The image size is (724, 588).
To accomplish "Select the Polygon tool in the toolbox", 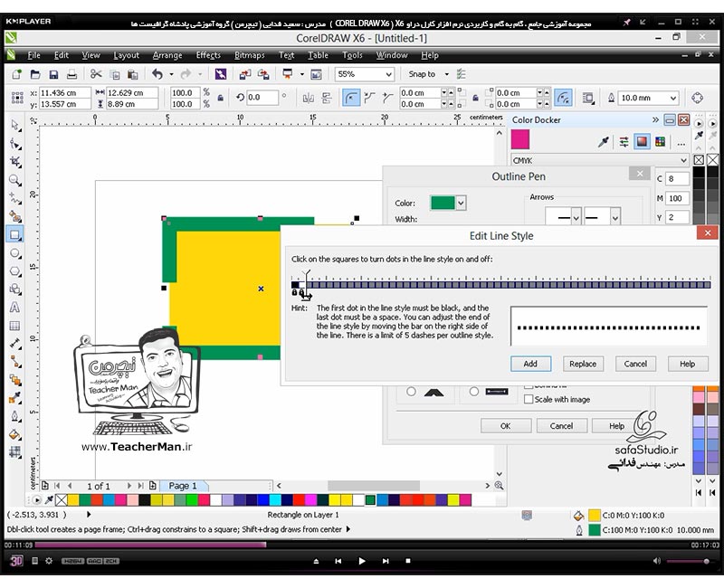I will (15, 270).
